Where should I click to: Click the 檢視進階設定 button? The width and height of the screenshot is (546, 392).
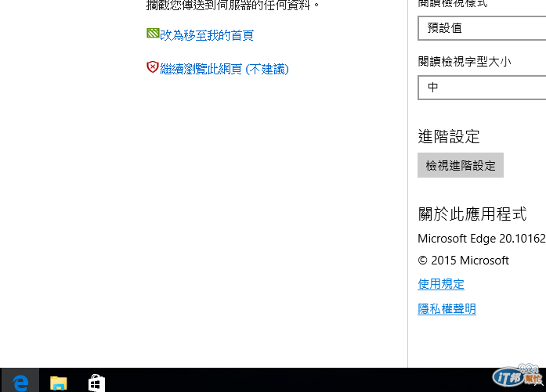point(461,165)
